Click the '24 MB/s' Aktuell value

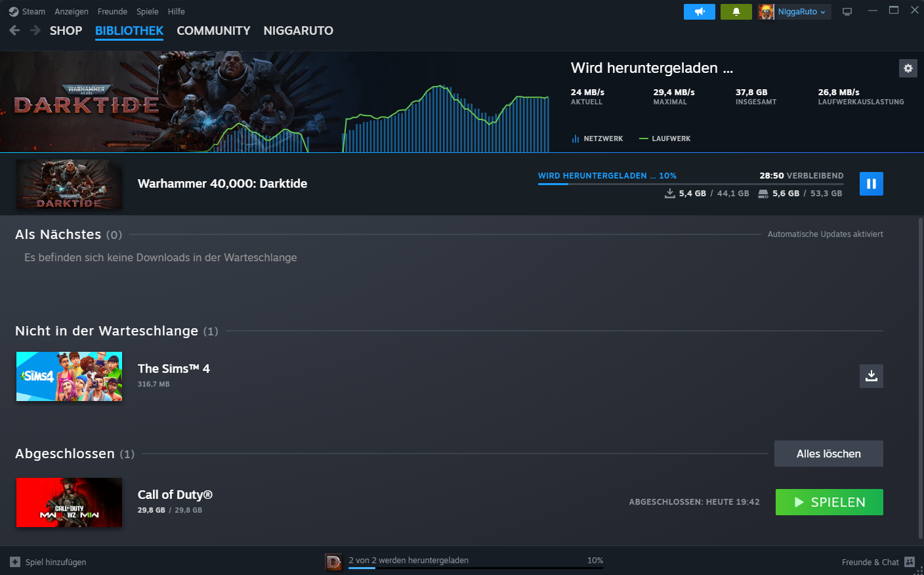(587, 93)
